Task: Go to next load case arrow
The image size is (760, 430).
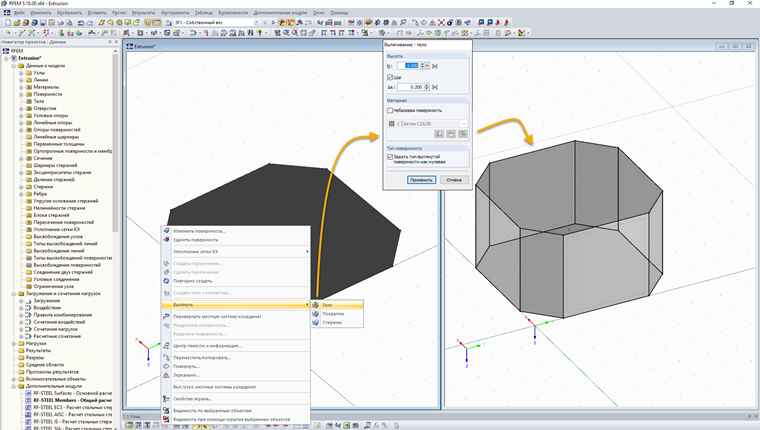Action: [273, 22]
